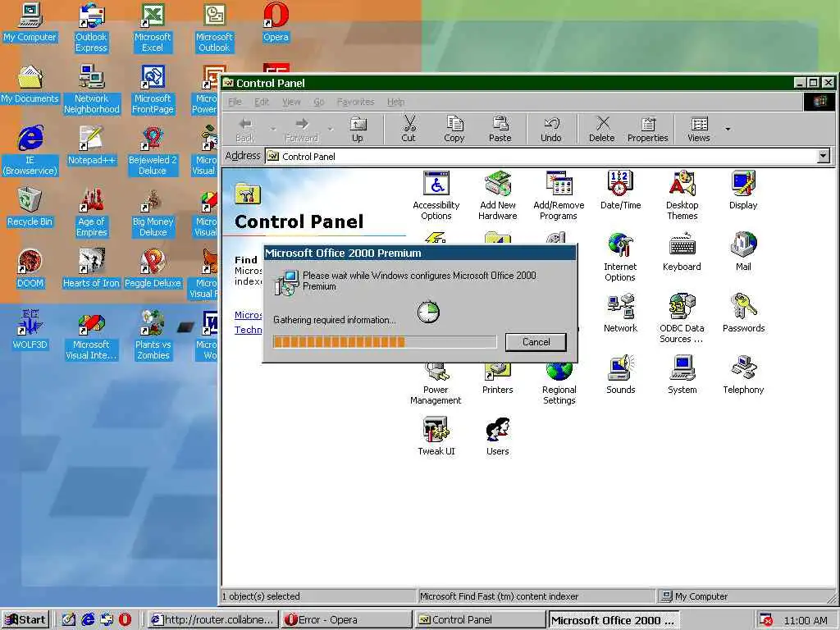Click the Paste toolbar button
The image size is (840, 630).
500,129
